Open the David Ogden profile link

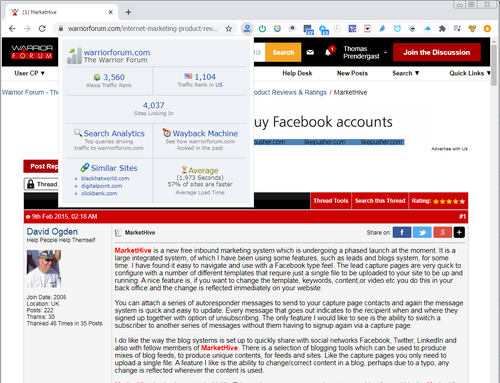click(52, 231)
